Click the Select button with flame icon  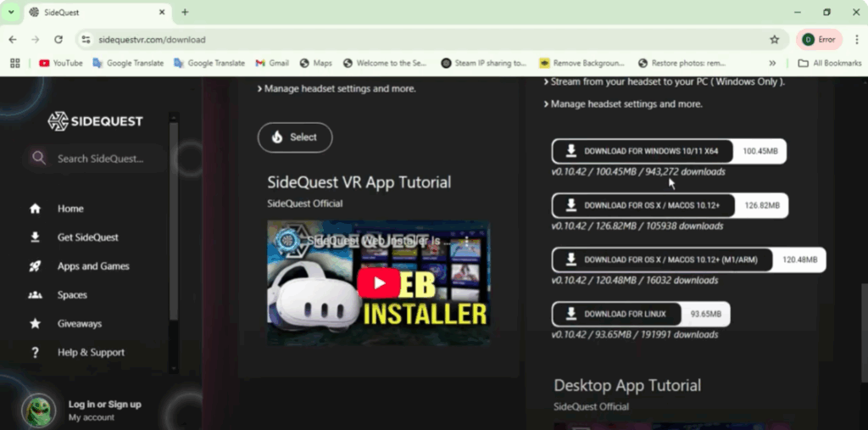[x=295, y=137]
